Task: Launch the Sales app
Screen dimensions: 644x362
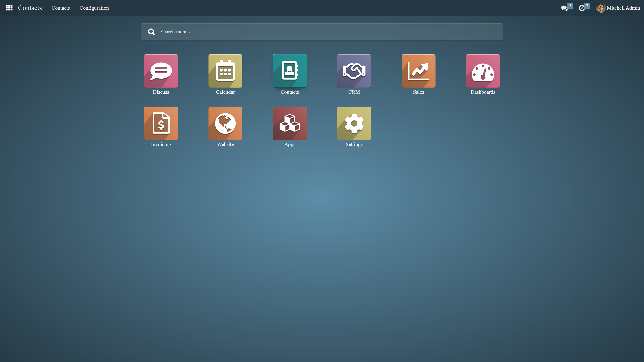Action: coord(418,71)
